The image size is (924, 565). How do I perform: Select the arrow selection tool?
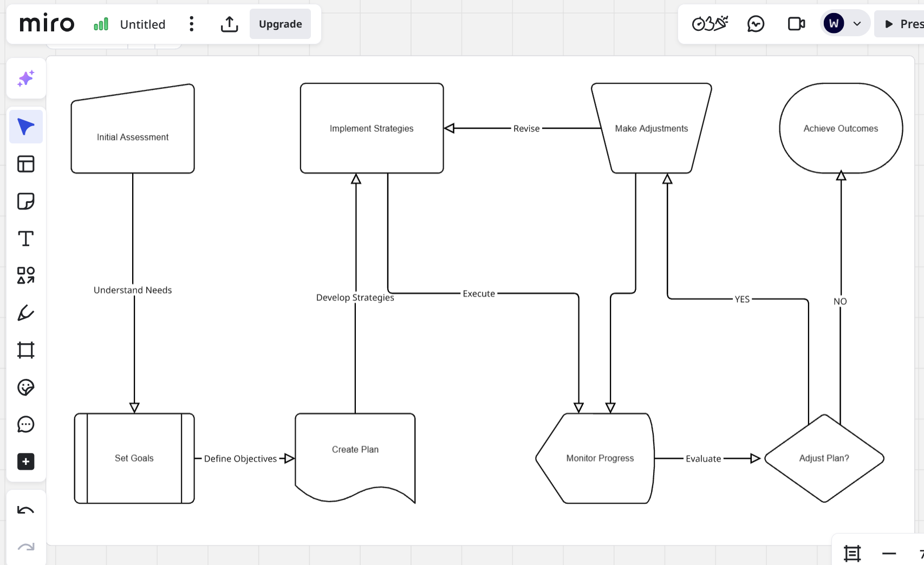click(25, 126)
